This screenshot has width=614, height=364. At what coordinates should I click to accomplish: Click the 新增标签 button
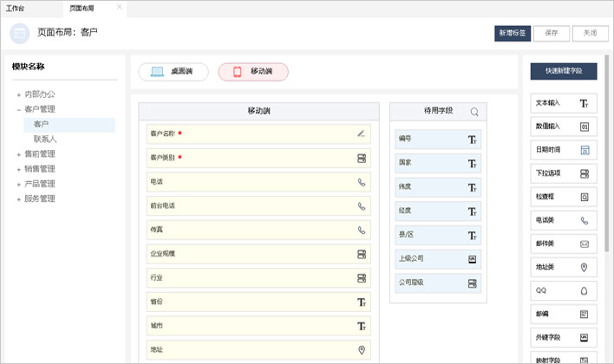[x=512, y=33]
